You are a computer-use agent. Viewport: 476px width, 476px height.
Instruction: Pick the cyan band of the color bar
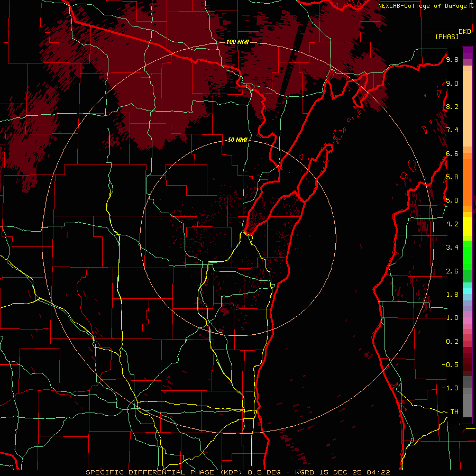(x=467, y=291)
